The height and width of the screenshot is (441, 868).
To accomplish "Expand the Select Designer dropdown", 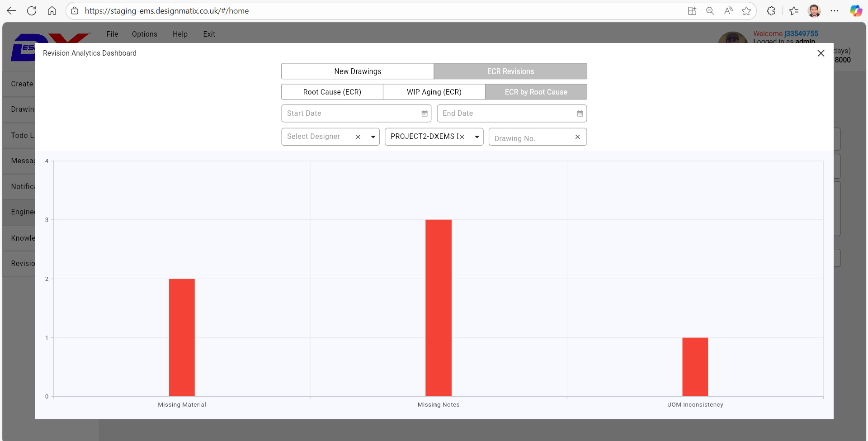I will [x=373, y=137].
